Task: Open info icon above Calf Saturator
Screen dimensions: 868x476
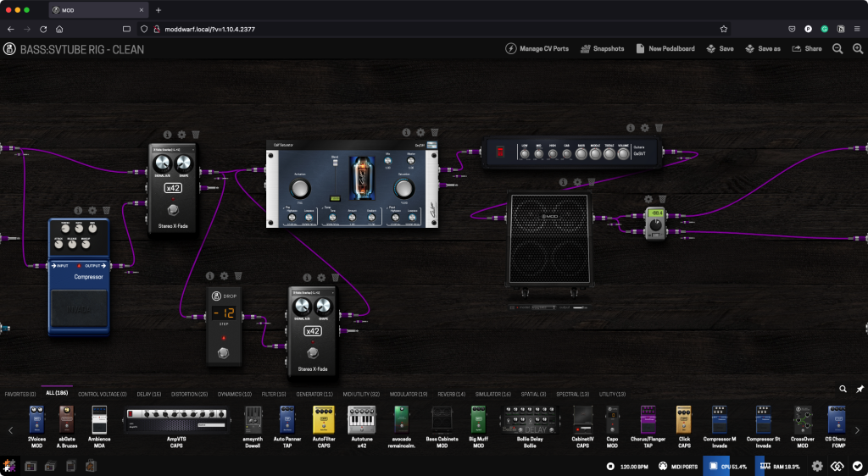Action: 406,133
